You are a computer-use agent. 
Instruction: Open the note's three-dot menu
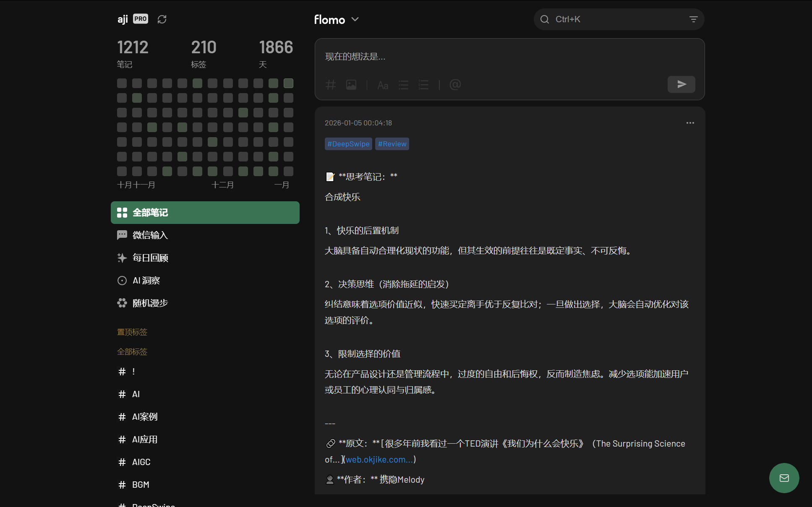(690, 123)
